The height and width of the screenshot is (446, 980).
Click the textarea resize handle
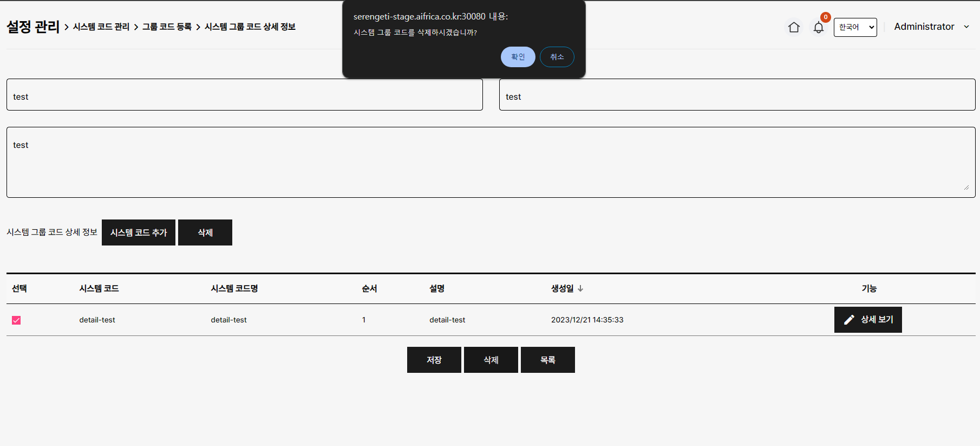[966, 188]
